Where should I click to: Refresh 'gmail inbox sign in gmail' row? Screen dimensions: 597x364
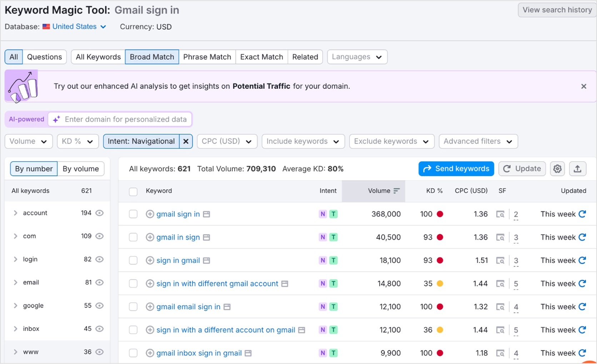coord(582,353)
